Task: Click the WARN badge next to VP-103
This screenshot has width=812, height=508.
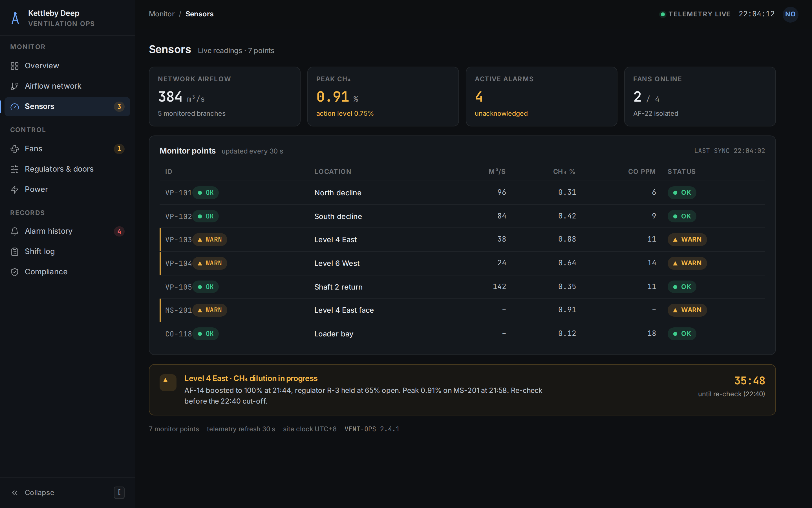Action: click(x=210, y=240)
